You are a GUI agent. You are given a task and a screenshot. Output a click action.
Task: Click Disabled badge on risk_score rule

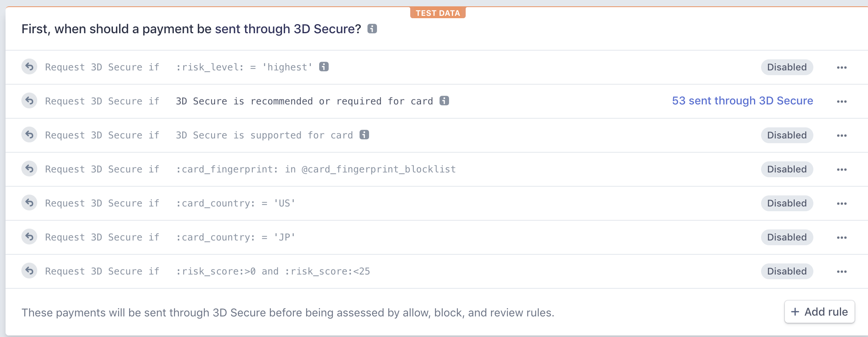pos(787,271)
